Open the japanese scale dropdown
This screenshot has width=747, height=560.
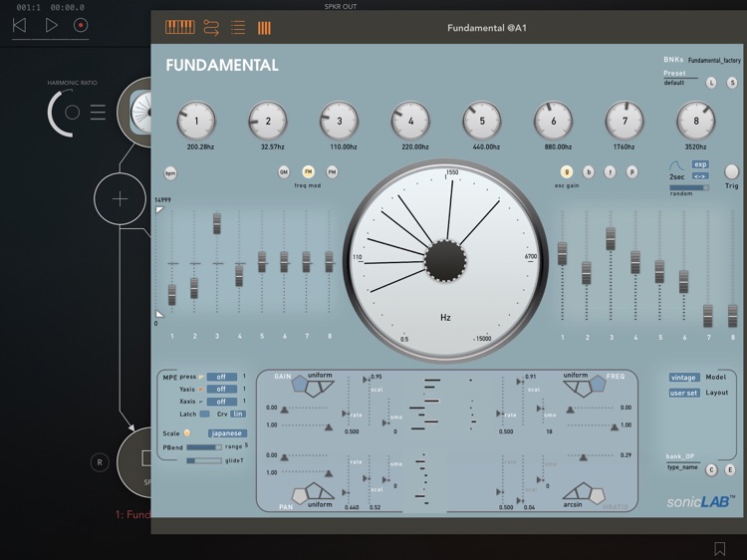point(227,433)
